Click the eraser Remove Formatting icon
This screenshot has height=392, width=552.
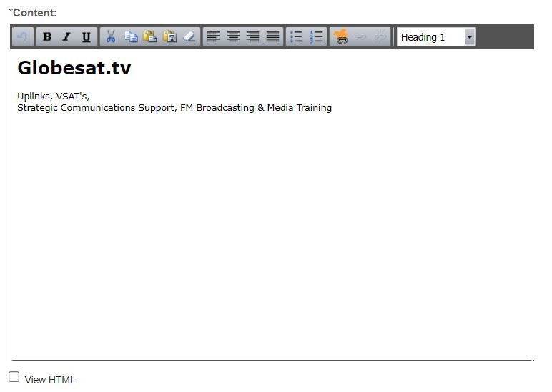coord(189,37)
